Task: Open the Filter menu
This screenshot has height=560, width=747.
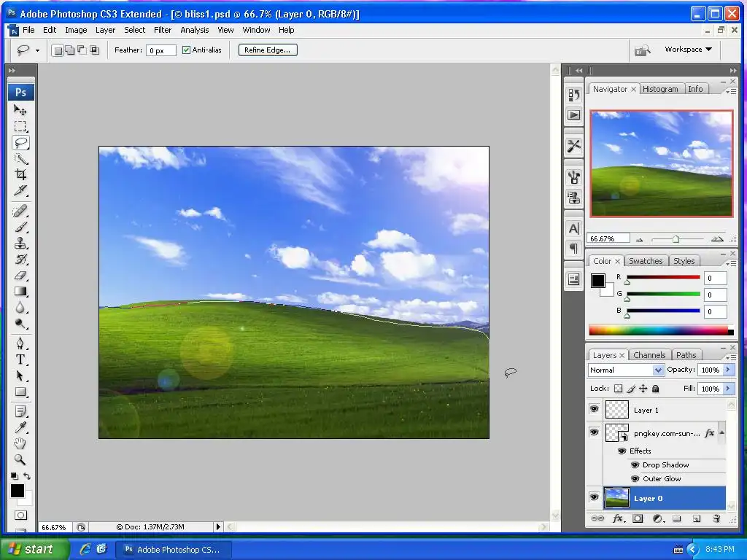Action: (x=163, y=30)
